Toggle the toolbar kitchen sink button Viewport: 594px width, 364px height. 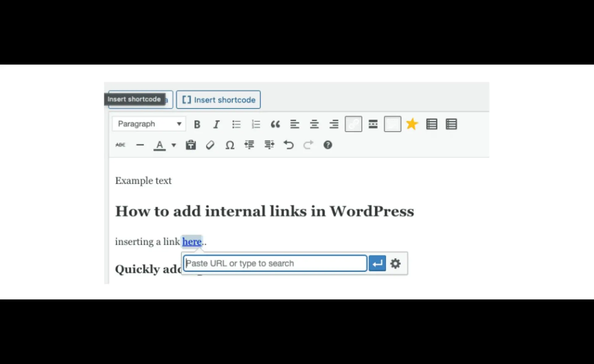coord(393,124)
